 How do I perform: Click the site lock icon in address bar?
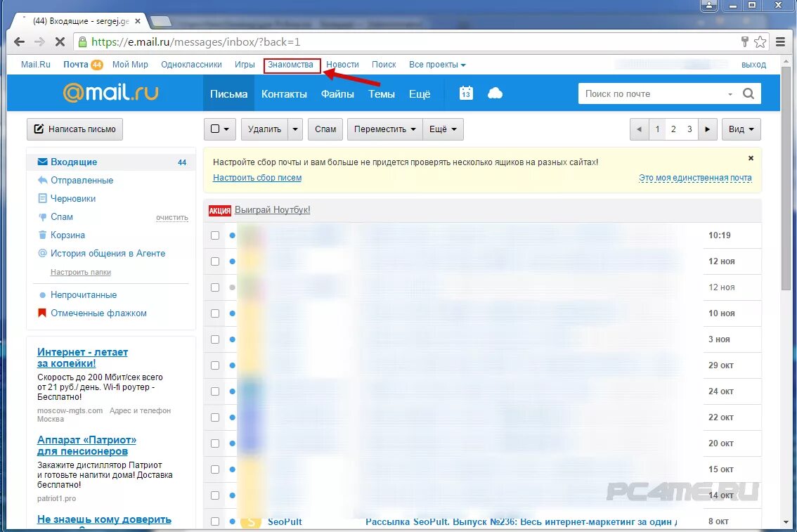[82, 42]
